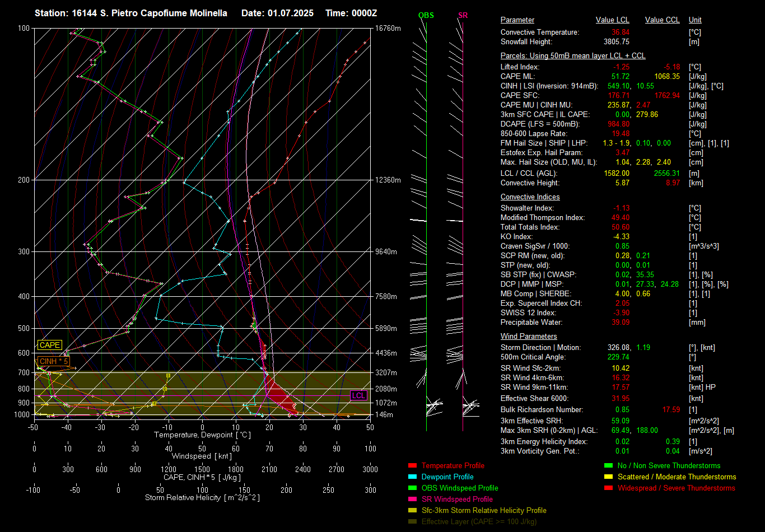765x532 pixels.
Task: Click the LCL height value 1582.00
Action: coord(617,173)
